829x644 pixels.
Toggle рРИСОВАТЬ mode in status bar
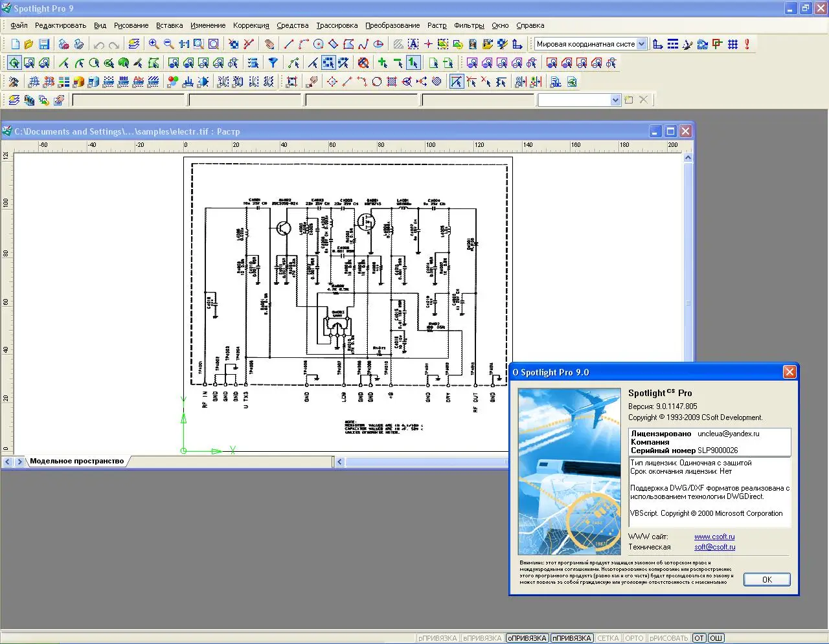[669, 638]
